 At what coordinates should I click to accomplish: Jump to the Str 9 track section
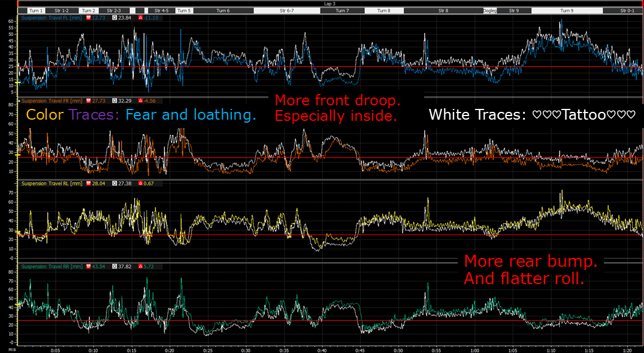514,11
